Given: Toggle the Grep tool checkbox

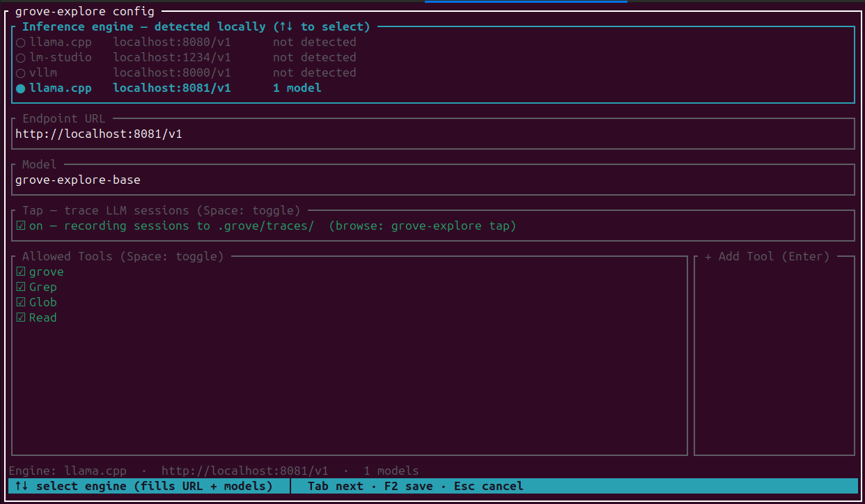Looking at the screenshot, I should point(21,288).
